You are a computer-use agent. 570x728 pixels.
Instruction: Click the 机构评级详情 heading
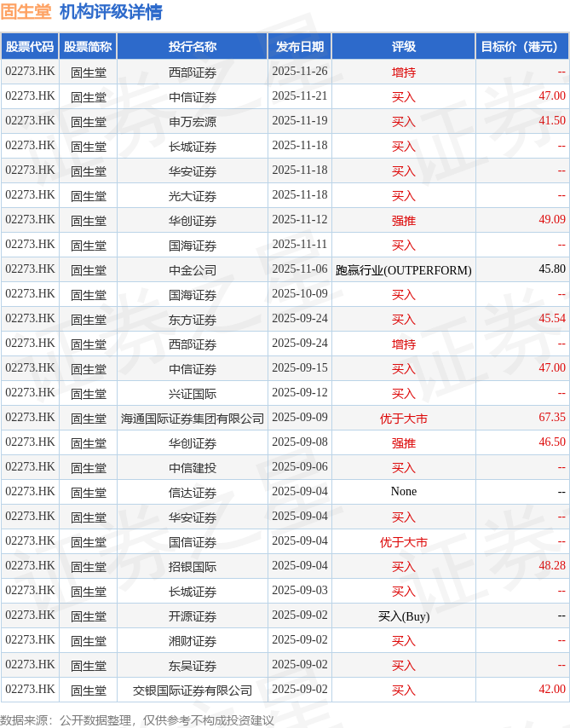click(111, 12)
